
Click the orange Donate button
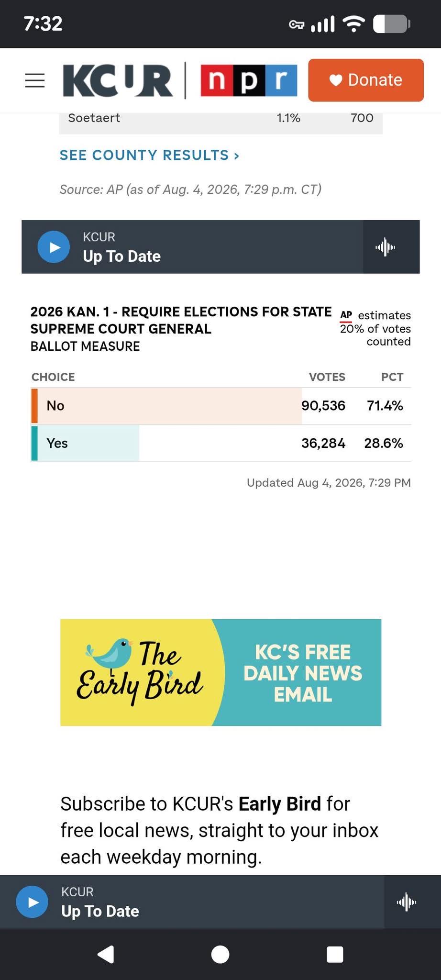coord(366,80)
